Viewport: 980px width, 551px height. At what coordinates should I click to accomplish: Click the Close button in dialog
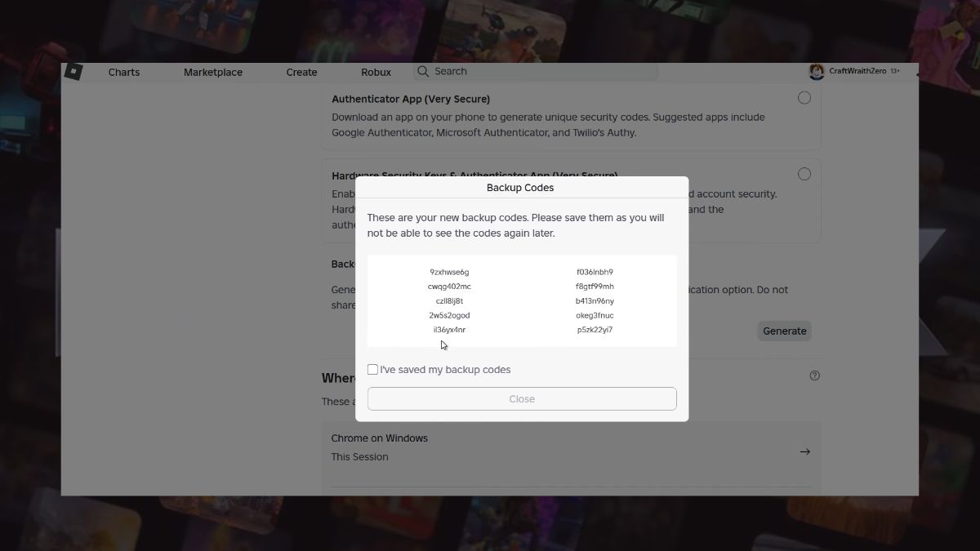(x=522, y=399)
